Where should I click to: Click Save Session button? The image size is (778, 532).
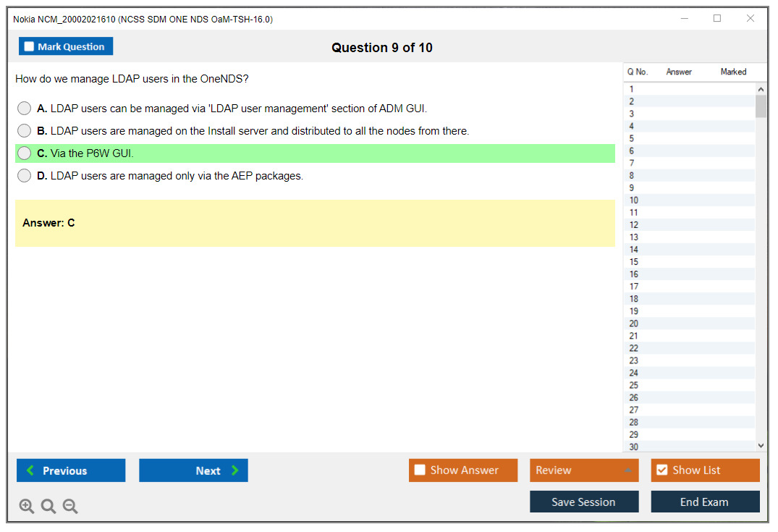[x=584, y=502]
